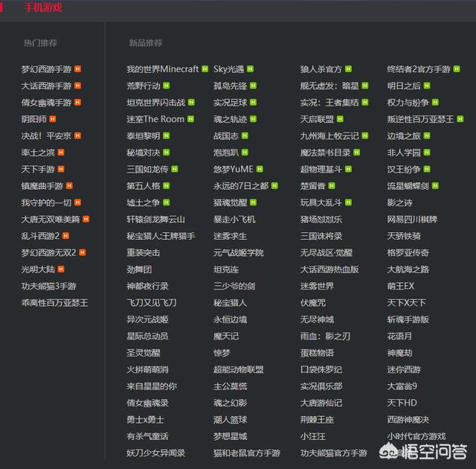Visit 飞刀又见飞刀 game link
Screen dimensions: 476x469
(152, 302)
